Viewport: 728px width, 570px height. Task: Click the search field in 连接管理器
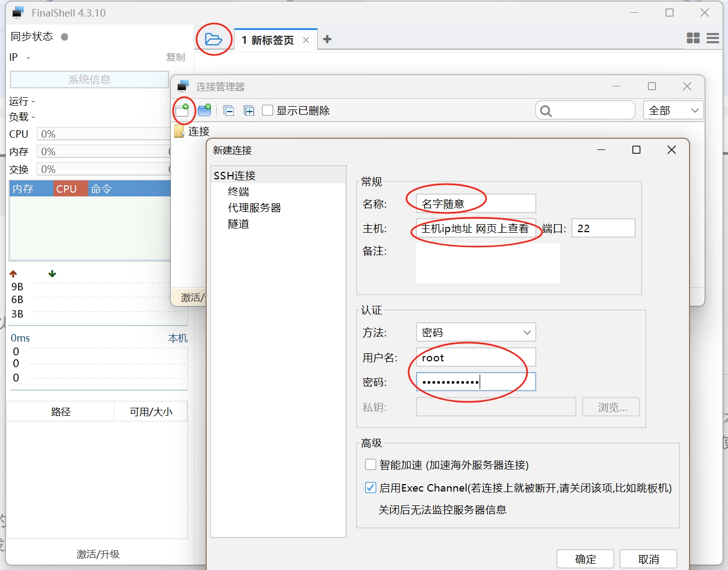click(585, 110)
